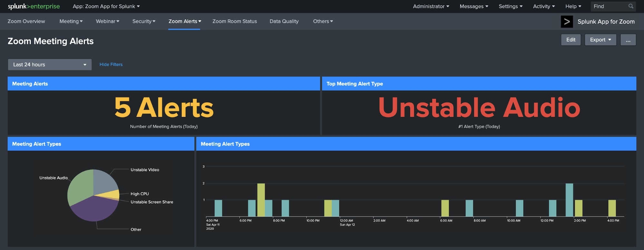Open the Meeting navigation menu
This screenshot has height=250, width=644.
point(71,21)
